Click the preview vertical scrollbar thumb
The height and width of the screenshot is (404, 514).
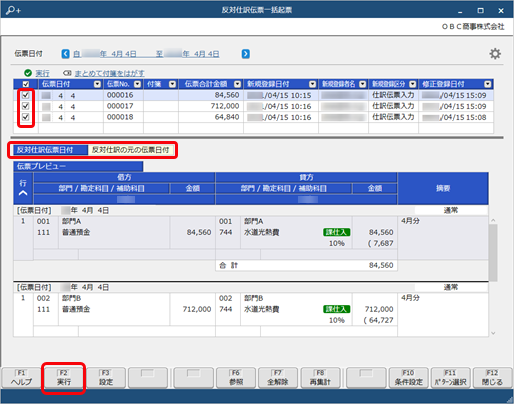(x=493, y=252)
